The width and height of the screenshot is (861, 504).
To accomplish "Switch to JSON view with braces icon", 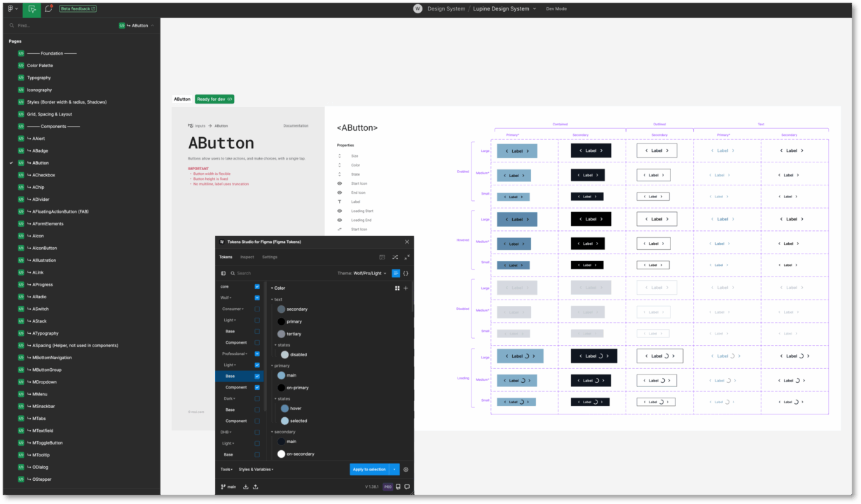I will [x=406, y=273].
